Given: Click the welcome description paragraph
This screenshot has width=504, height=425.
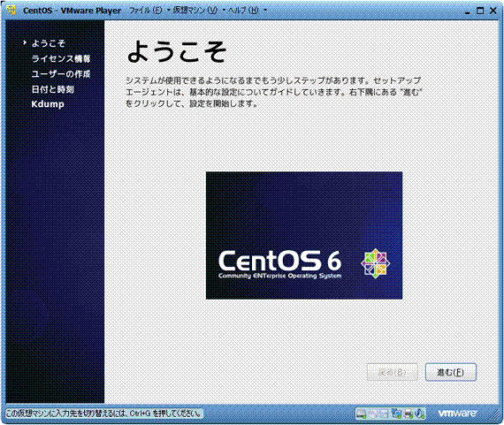Looking at the screenshot, I should [x=273, y=92].
